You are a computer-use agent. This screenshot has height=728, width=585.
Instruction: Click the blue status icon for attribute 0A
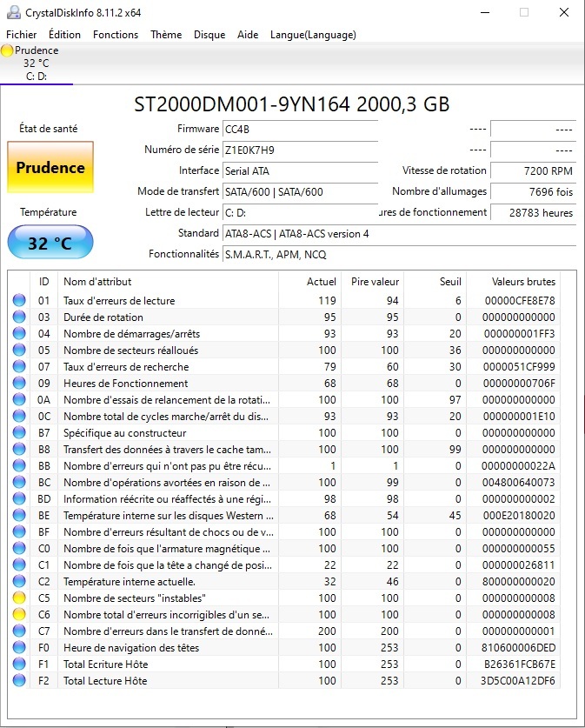click(19, 400)
